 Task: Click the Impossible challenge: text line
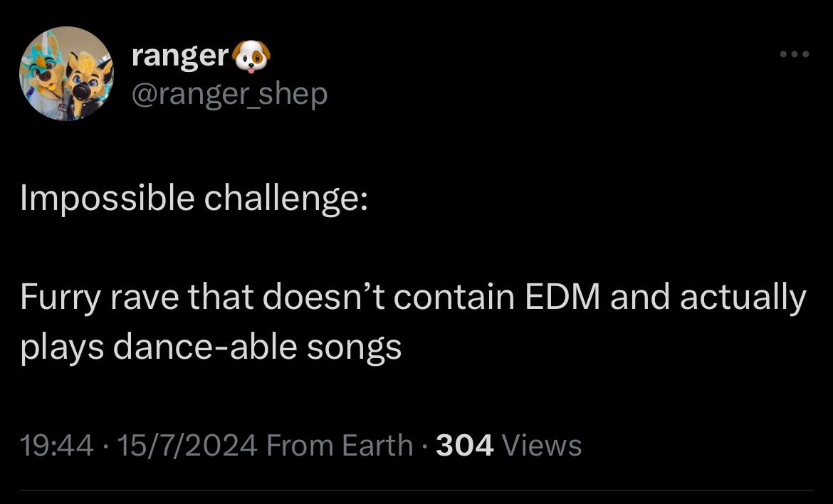tap(194, 198)
